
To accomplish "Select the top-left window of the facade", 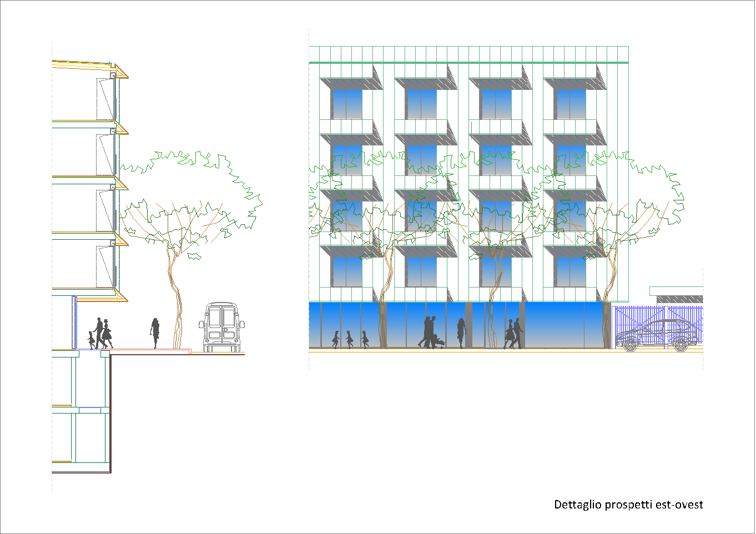I will pyautogui.click(x=346, y=104).
